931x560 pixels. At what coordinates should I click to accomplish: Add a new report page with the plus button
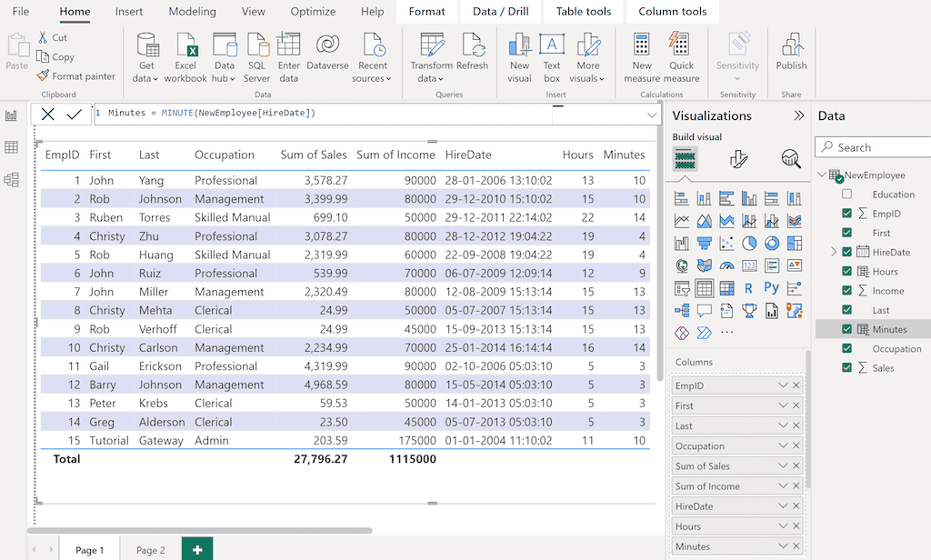tap(197, 549)
